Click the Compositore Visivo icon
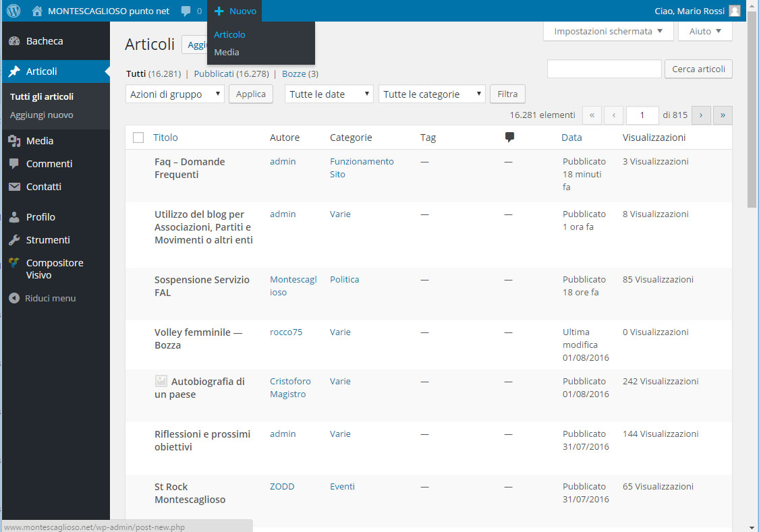The height and width of the screenshot is (532, 759). click(x=14, y=263)
